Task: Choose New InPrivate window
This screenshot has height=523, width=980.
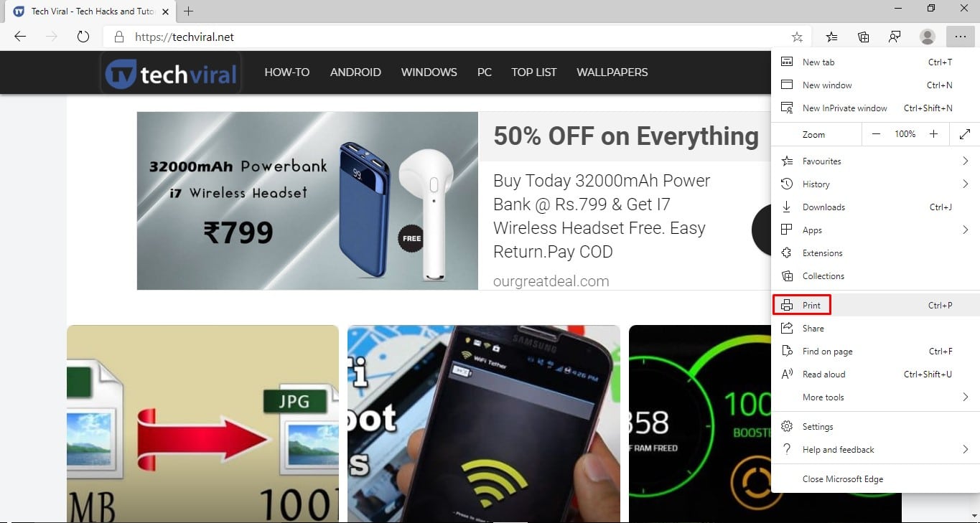Action: click(x=876, y=108)
